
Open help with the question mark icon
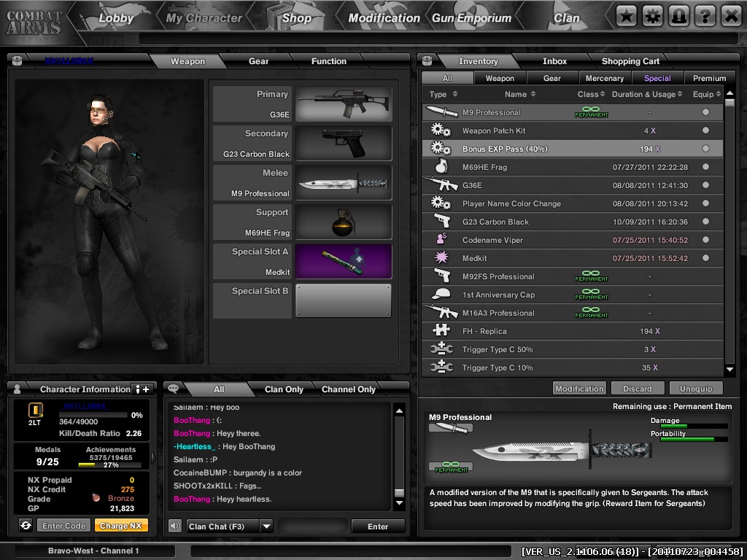coord(705,16)
